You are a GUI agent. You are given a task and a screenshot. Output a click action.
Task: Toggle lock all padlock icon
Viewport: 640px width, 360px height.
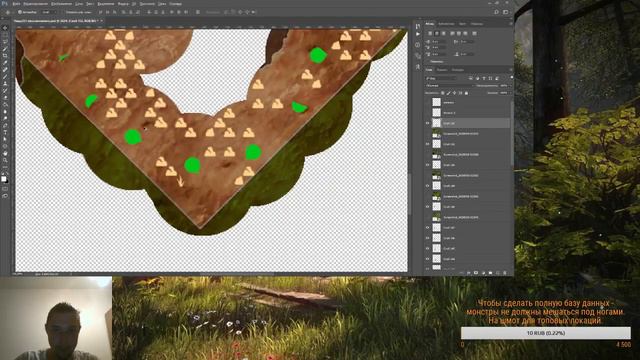click(467, 93)
